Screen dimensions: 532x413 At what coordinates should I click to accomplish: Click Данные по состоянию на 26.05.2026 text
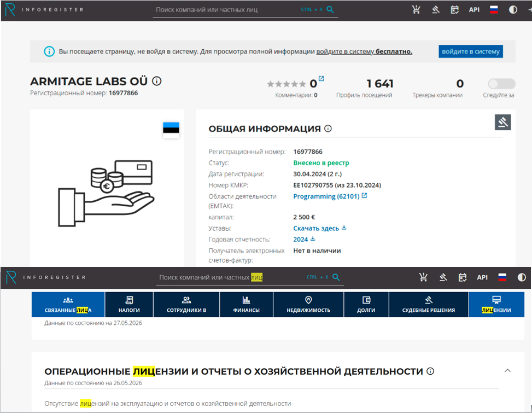pyautogui.click(x=93, y=383)
